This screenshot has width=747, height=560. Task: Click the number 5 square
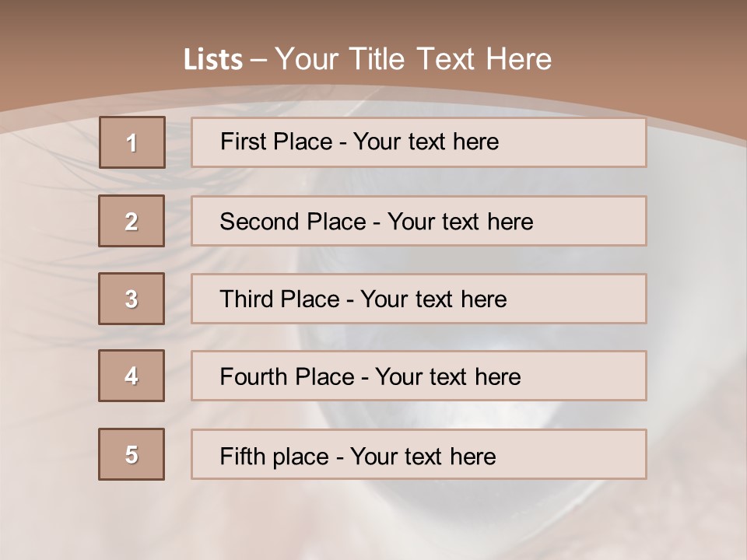coord(132,454)
